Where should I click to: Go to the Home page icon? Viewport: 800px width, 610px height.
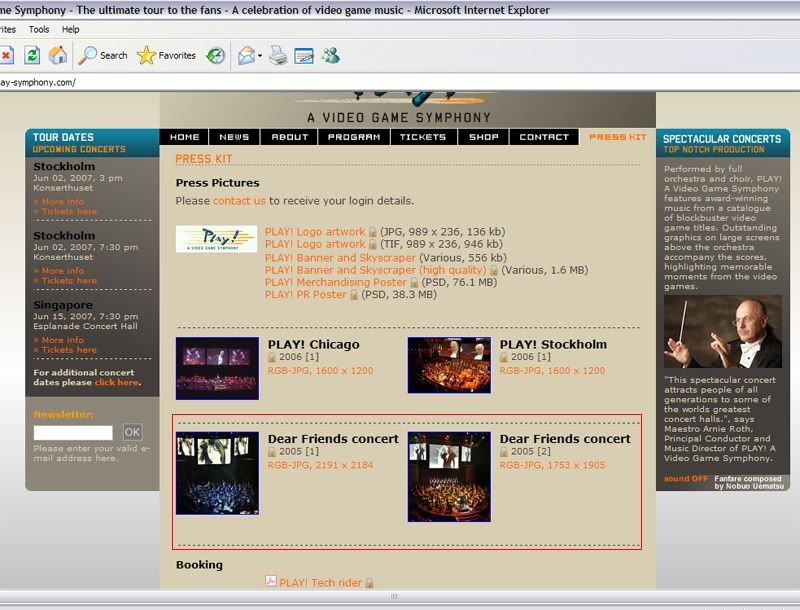(x=58, y=55)
